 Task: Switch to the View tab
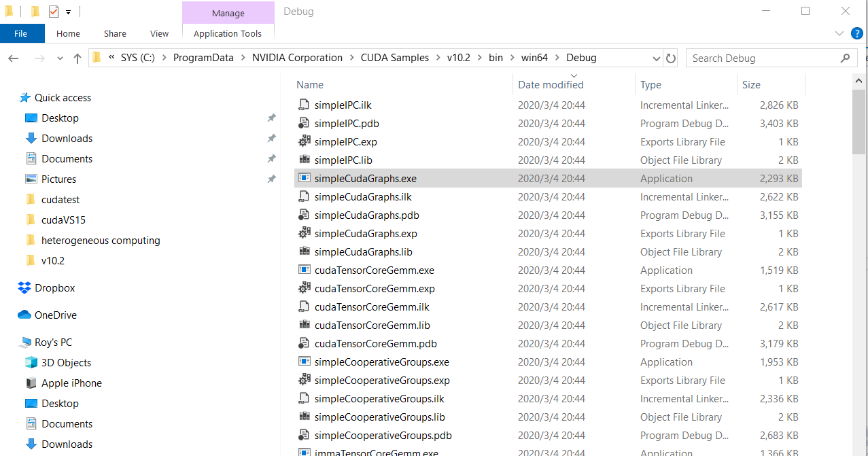click(x=159, y=33)
